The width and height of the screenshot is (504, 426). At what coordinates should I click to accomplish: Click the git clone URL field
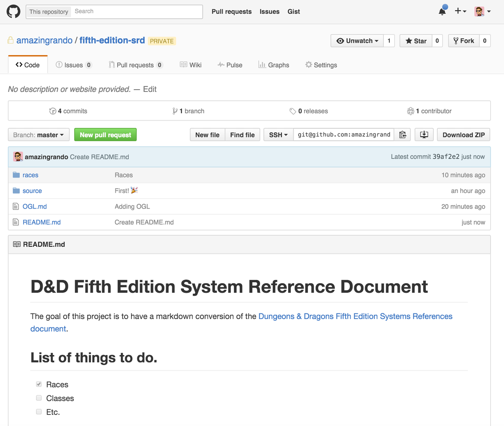click(344, 135)
